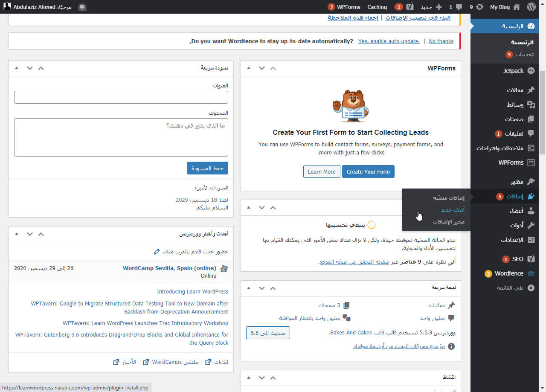Click the Yoast SEO icon in sidebar
Image resolution: width=546 pixels, height=392 pixels.
(x=531, y=259)
